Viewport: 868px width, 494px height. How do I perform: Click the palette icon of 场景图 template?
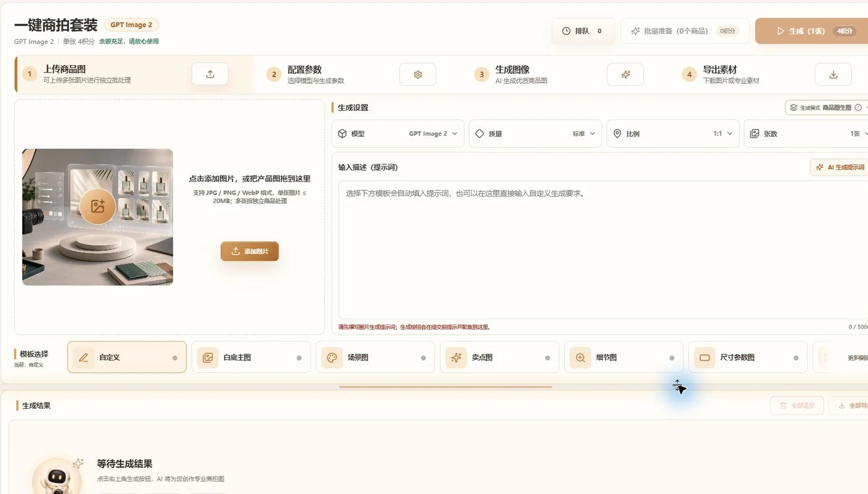point(332,357)
